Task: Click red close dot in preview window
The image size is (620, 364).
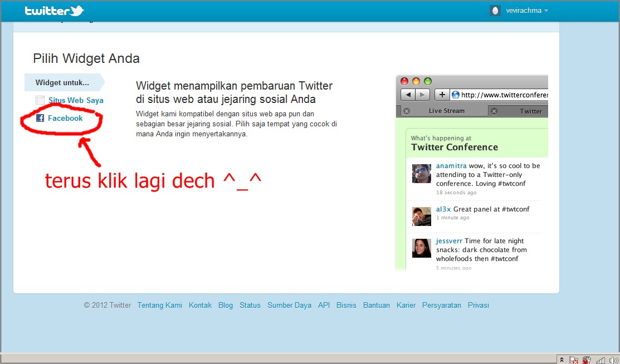Action: (404, 81)
